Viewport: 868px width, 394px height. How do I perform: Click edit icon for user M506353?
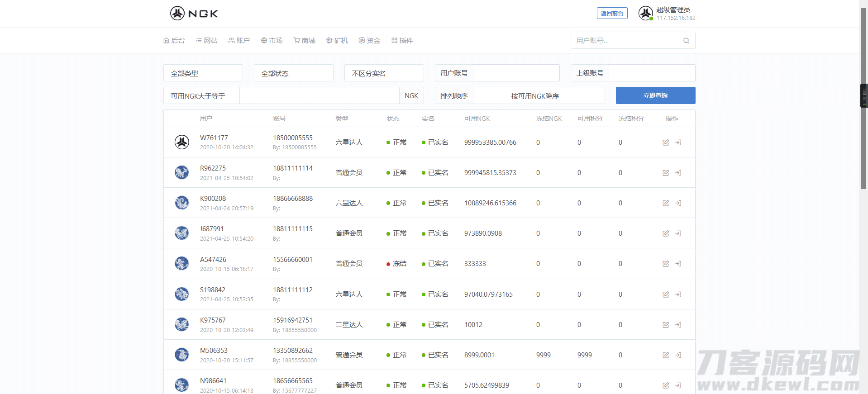[x=666, y=355]
